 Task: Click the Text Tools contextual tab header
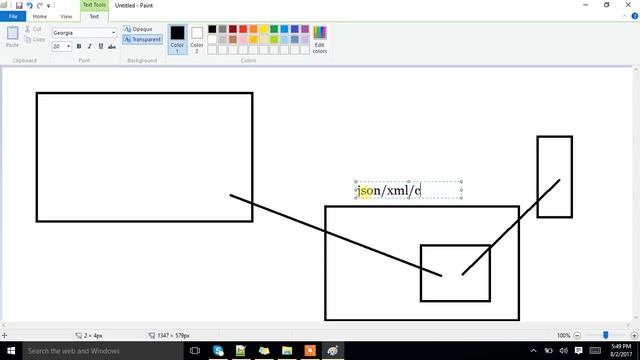pos(94,5)
